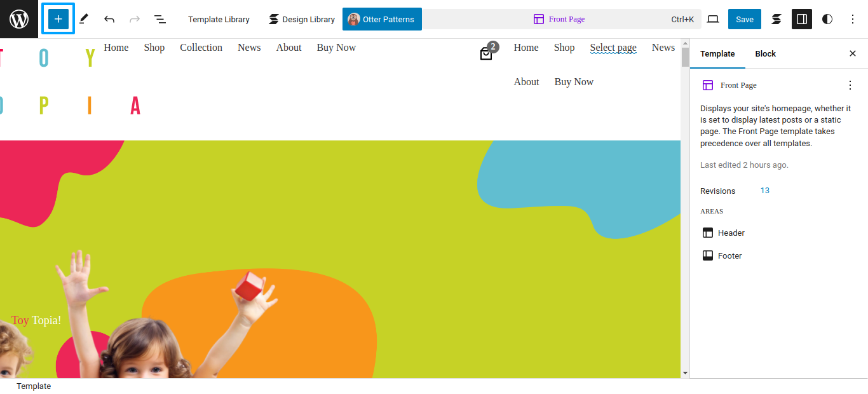Viewport: 868px width, 394px height.
Task: Select News in the left navigation
Action: click(x=249, y=48)
